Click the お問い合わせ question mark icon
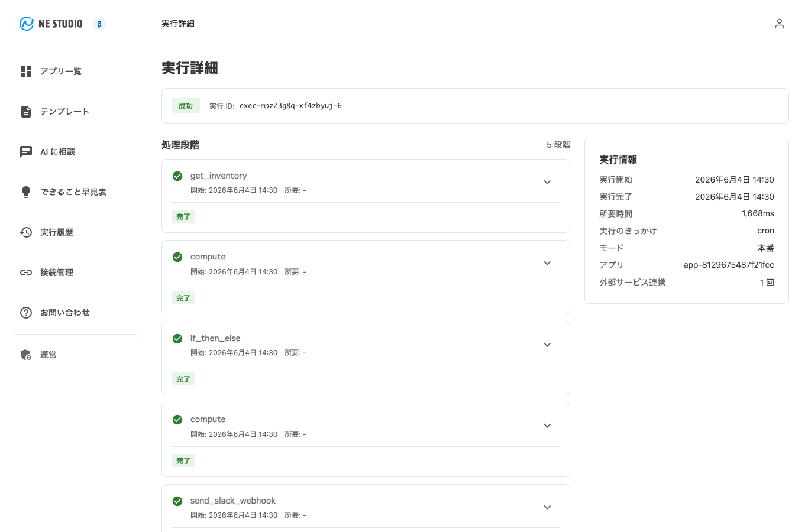The height and width of the screenshot is (532, 808). [26, 313]
